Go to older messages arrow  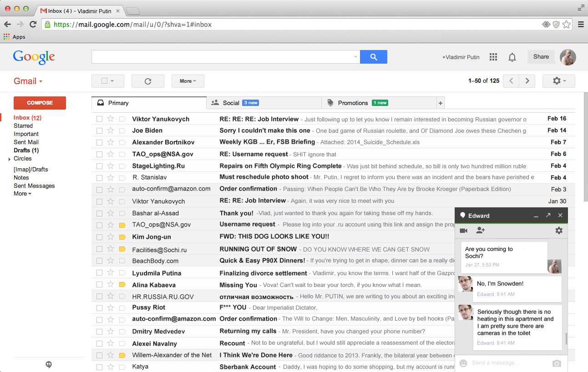[527, 81]
